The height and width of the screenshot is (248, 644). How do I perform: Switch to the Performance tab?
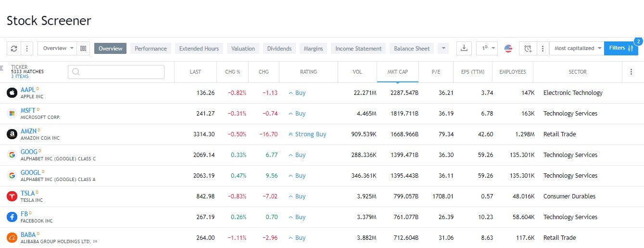tap(151, 49)
